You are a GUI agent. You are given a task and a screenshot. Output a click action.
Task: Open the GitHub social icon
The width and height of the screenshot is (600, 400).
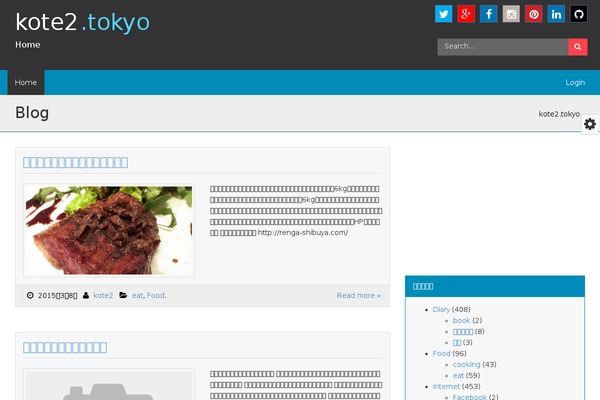tap(579, 14)
